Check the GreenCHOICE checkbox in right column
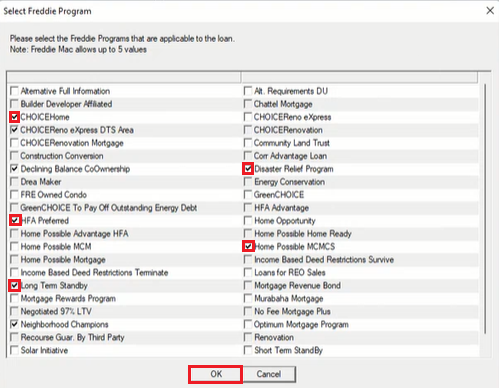The width and height of the screenshot is (499, 388). point(248,195)
